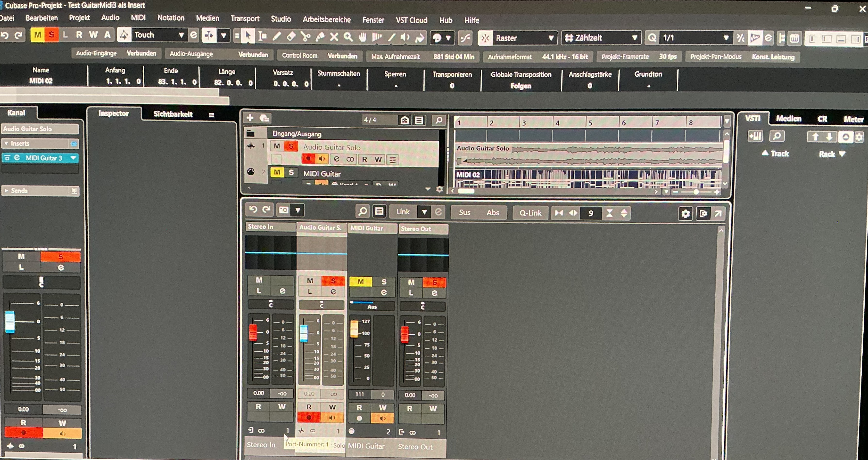Click the Audio Guitar Solo channel name in Kanal

tap(40, 129)
